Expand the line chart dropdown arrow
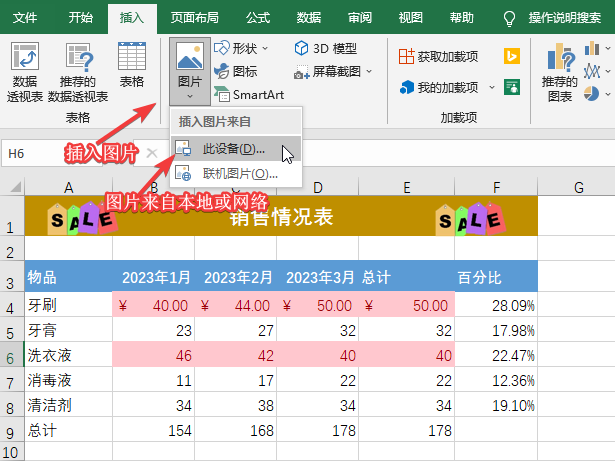Image resolution: width=615 pixels, height=461 pixels. tap(608, 71)
